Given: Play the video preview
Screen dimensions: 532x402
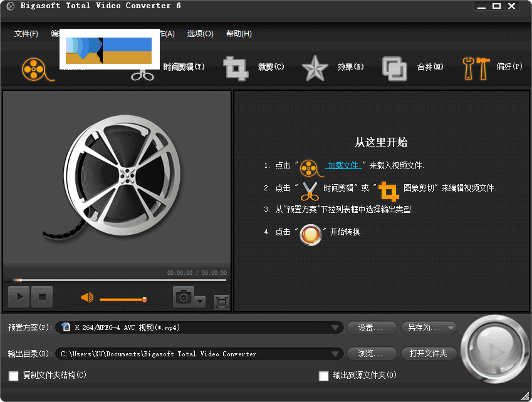Looking at the screenshot, I should point(19,297).
